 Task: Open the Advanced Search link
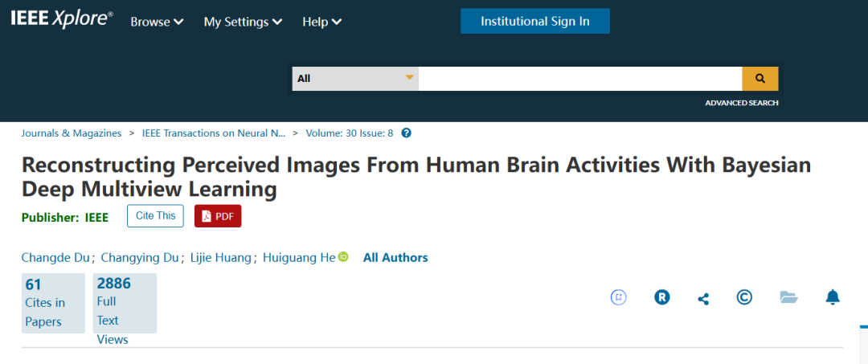[x=741, y=103]
